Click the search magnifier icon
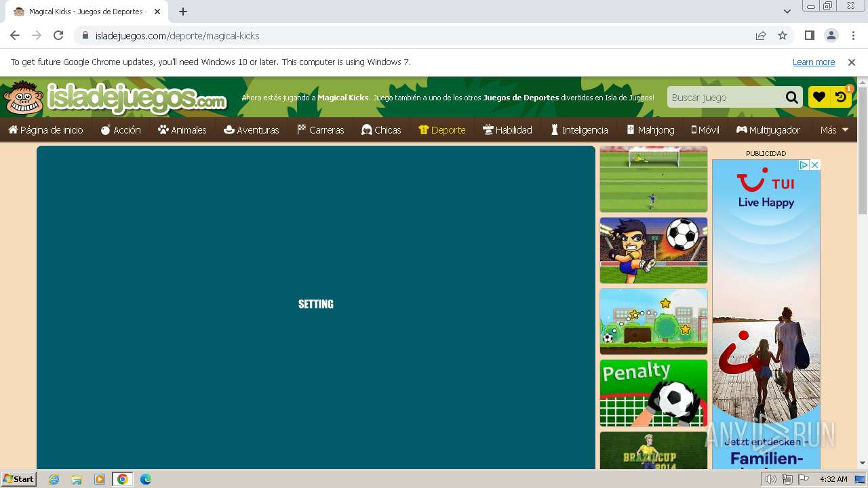868x488 pixels. (791, 98)
